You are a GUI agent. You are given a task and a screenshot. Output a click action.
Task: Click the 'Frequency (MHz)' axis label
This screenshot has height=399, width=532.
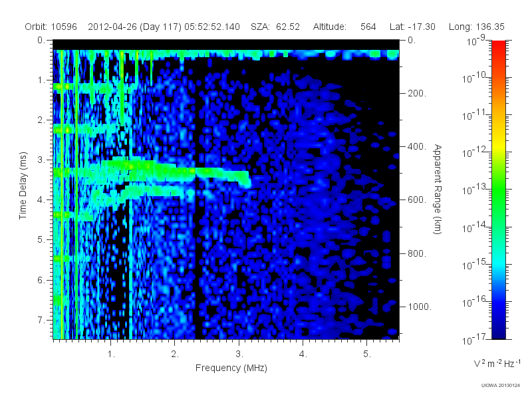(x=231, y=368)
